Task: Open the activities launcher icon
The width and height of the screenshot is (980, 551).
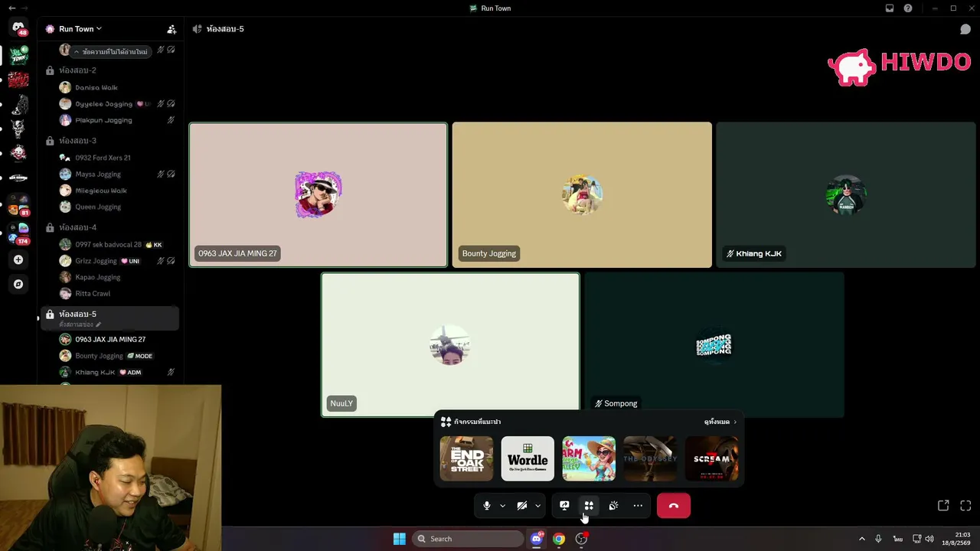Action: (x=589, y=506)
